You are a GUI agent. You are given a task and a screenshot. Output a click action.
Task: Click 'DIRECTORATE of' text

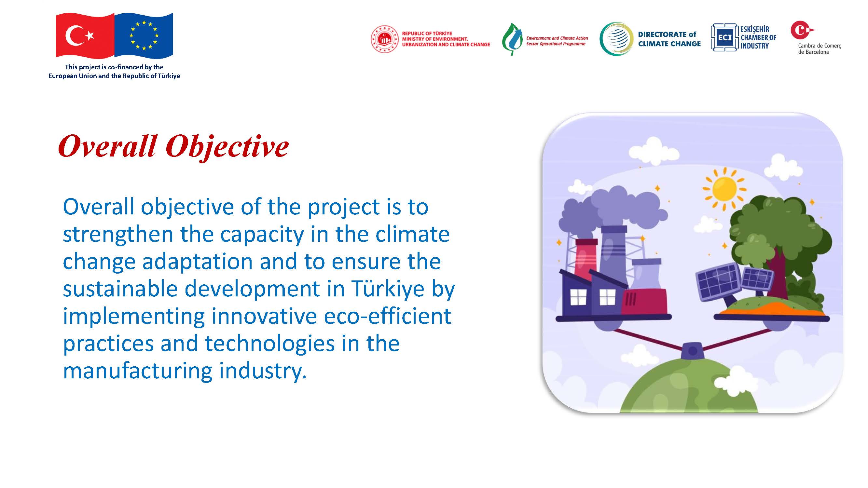pyautogui.click(x=667, y=34)
